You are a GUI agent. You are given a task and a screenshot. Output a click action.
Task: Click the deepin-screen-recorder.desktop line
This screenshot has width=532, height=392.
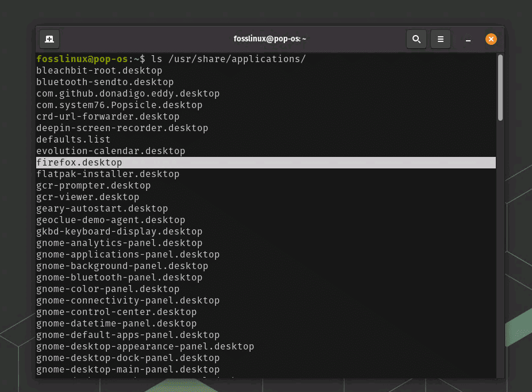tap(122, 128)
